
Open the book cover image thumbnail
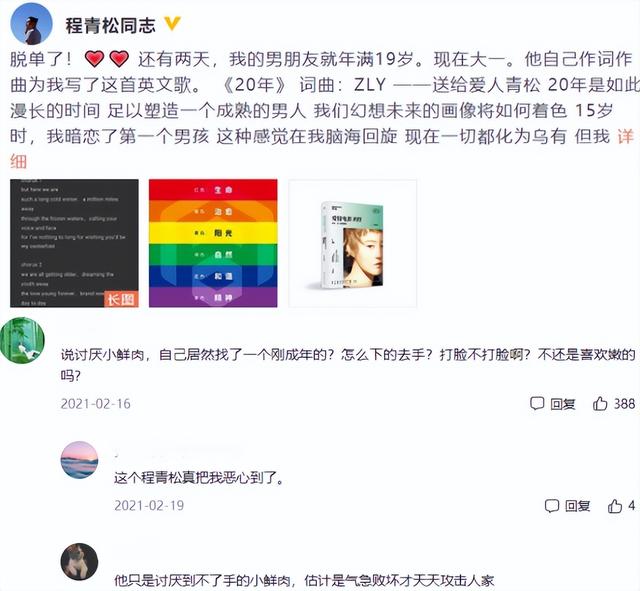click(353, 243)
